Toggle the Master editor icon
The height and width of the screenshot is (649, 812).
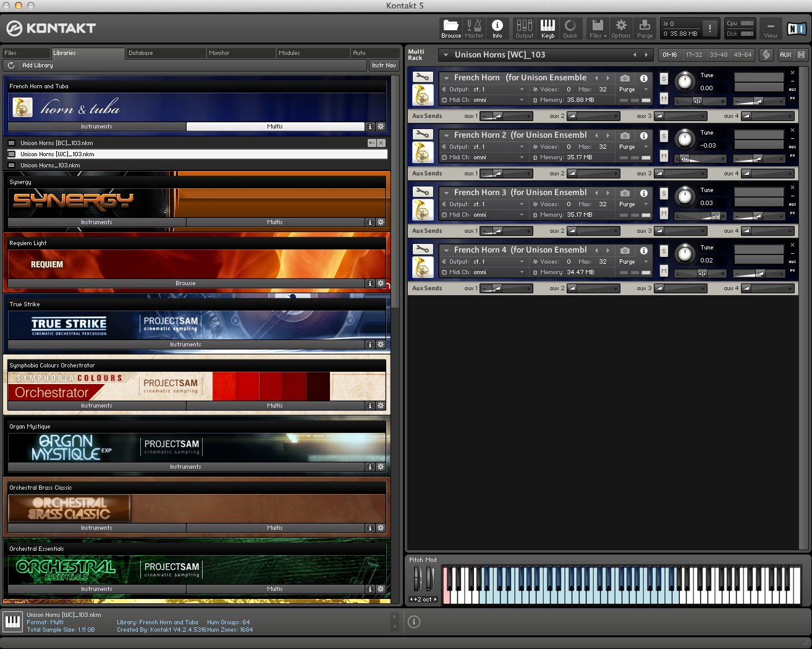point(474,28)
